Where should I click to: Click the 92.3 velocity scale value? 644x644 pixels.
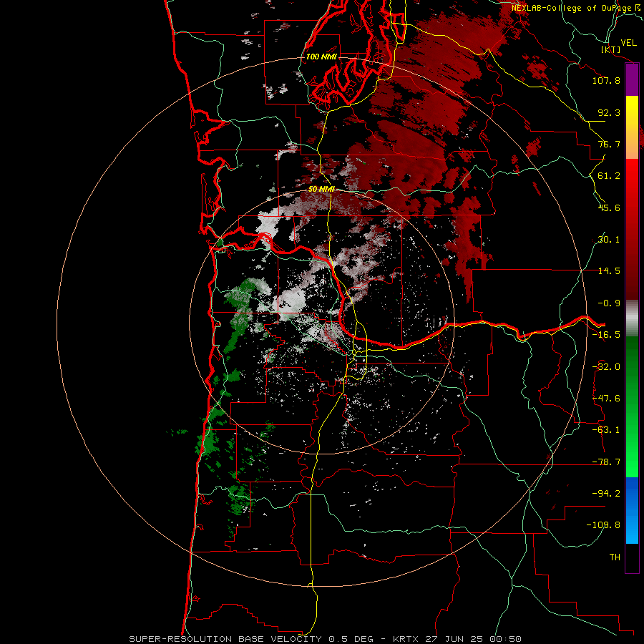pyautogui.click(x=609, y=112)
